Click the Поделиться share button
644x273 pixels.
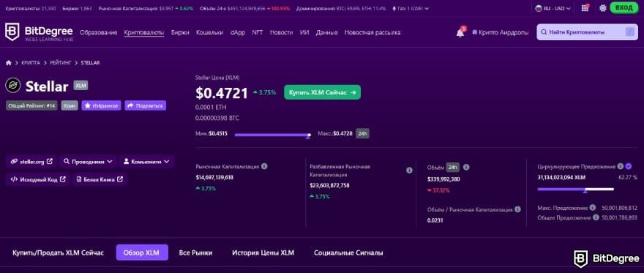(x=146, y=105)
